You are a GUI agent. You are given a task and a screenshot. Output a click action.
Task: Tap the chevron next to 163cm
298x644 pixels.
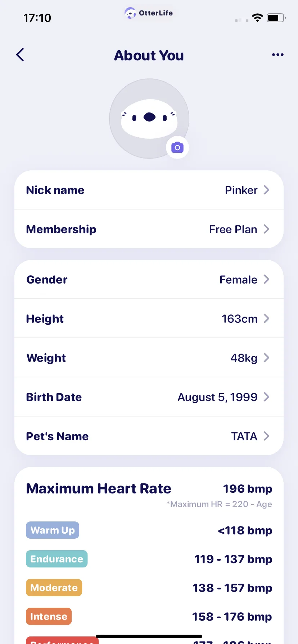266,318
